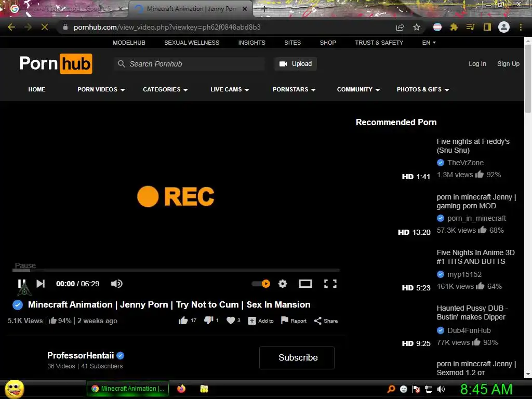532x399 pixels.
Task: Report the video with the flag icon
Action: pos(294,321)
